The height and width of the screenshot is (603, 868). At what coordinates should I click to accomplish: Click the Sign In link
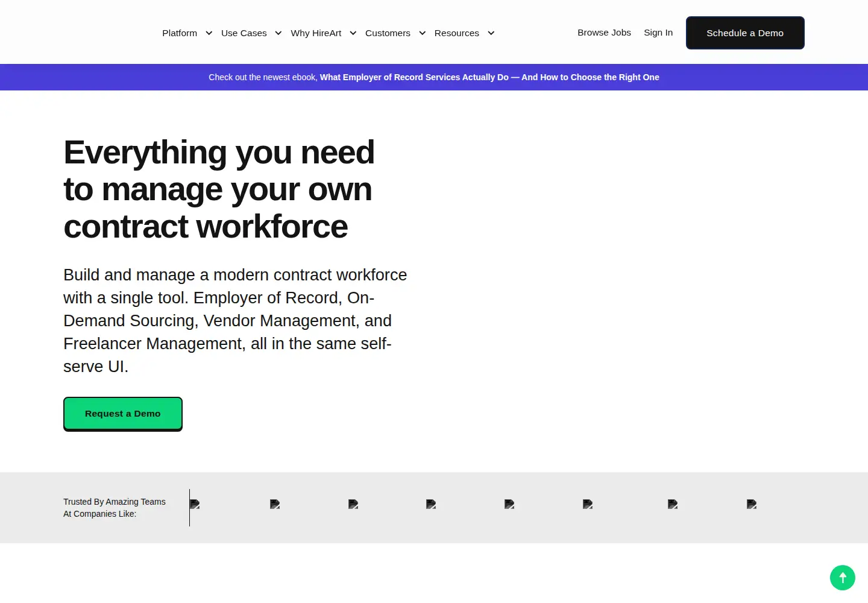[658, 33]
